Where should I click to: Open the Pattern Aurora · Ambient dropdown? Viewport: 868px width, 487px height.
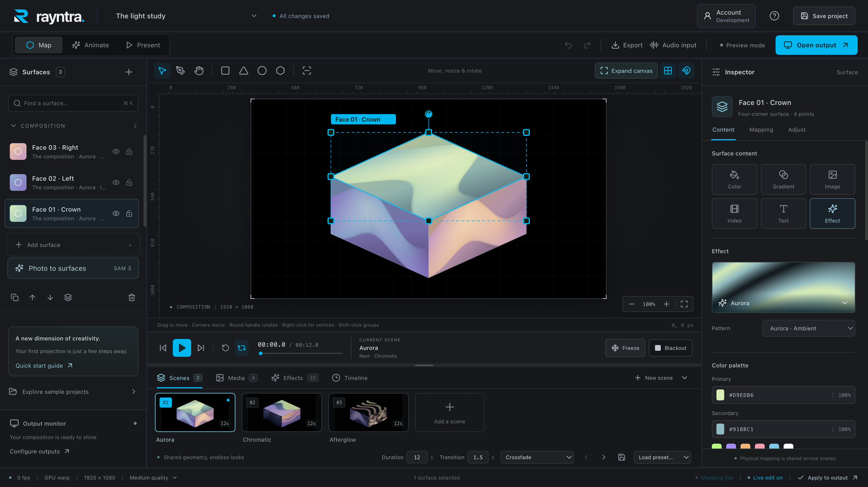809,328
